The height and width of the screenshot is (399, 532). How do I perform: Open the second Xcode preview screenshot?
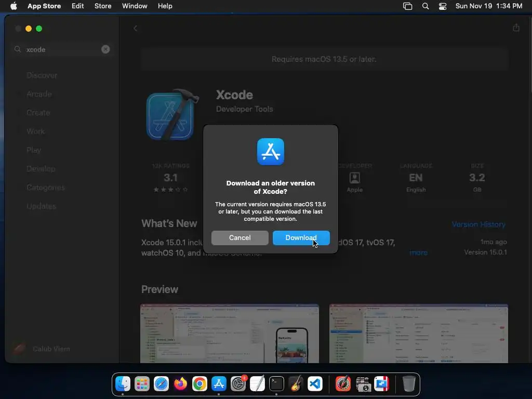click(x=418, y=334)
